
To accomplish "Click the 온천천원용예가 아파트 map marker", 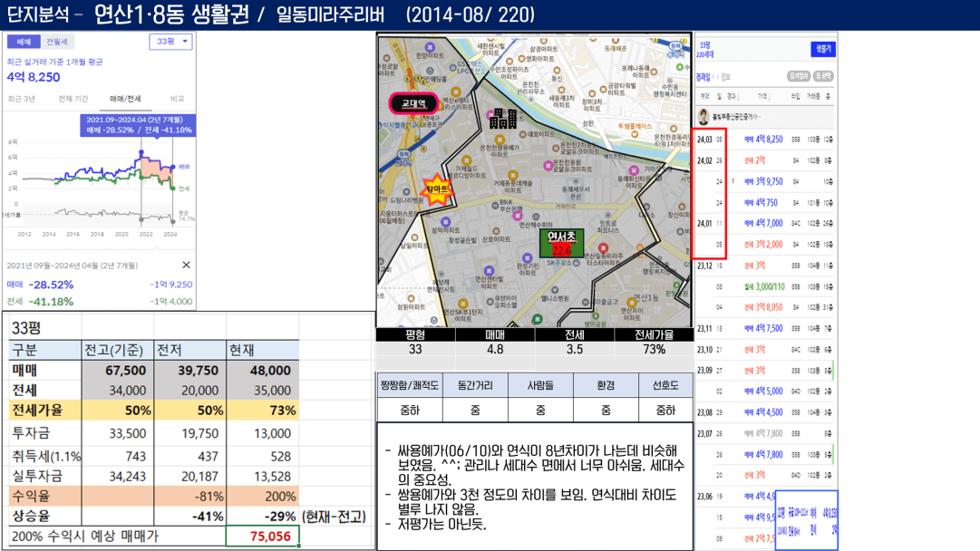I will [x=500, y=140].
